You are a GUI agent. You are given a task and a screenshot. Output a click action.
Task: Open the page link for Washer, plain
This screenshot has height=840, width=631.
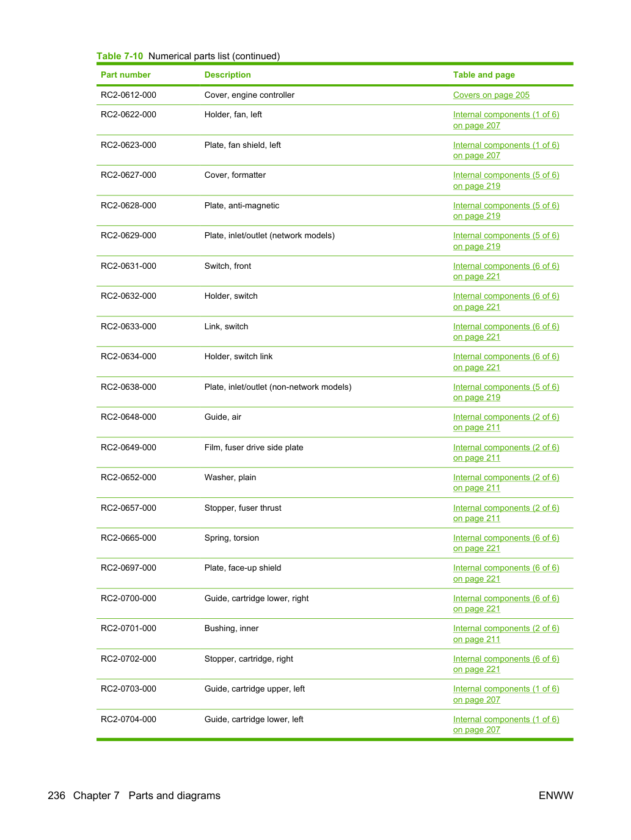[x=506, y=483]
